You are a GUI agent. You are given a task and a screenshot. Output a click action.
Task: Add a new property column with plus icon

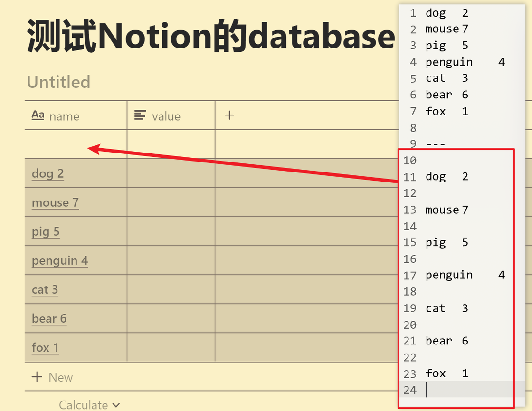229,115
